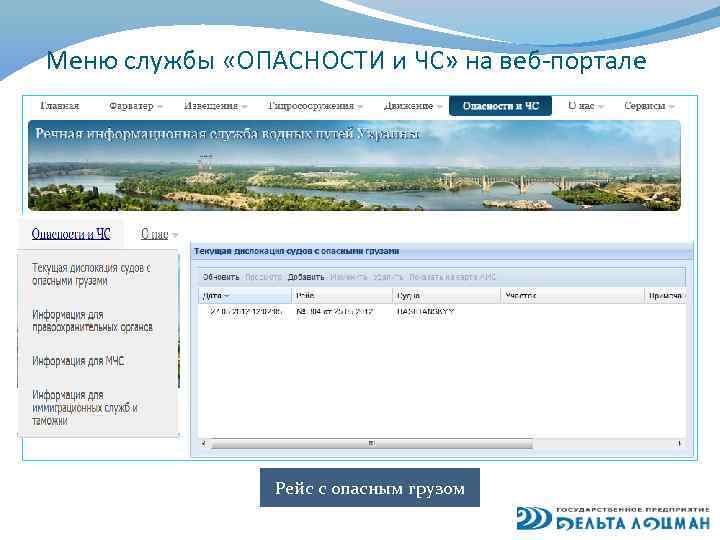Expand the top bar О нас arrow
This screenshot has width=720, height=540.
(x=601, y=107)
